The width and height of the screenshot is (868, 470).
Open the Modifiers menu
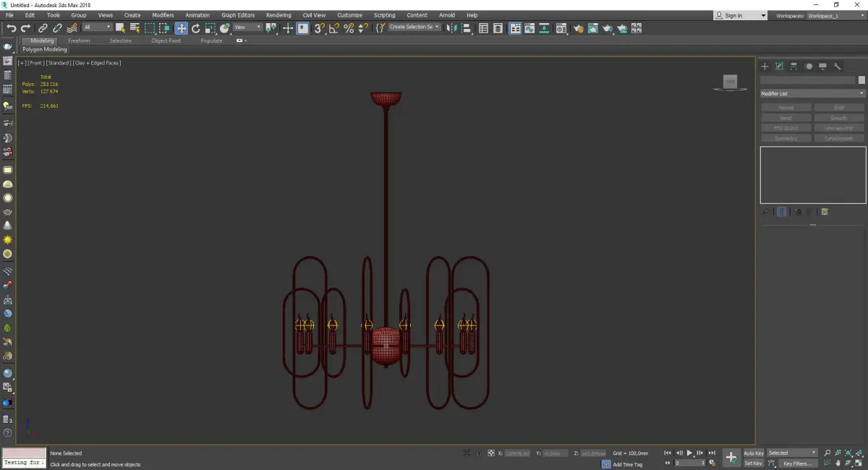[163, 15]
